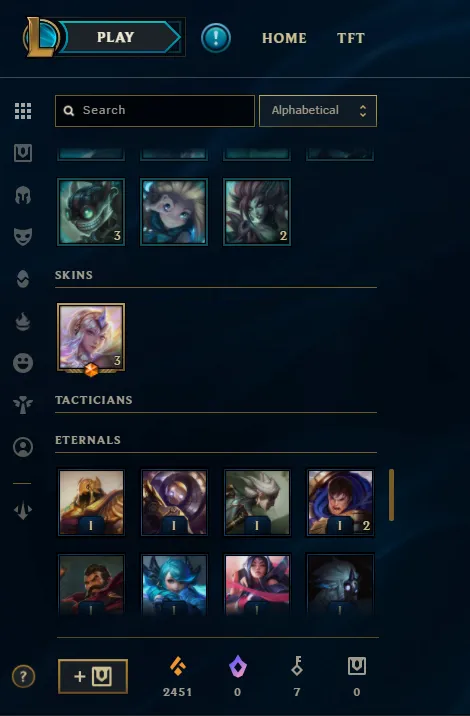Select the mask skins filter icon

(x=23, y=237)
